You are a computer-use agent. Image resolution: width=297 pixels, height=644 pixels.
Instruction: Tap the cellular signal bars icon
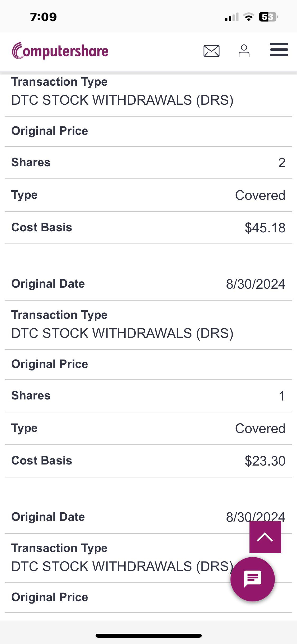(x=232, y=17)
